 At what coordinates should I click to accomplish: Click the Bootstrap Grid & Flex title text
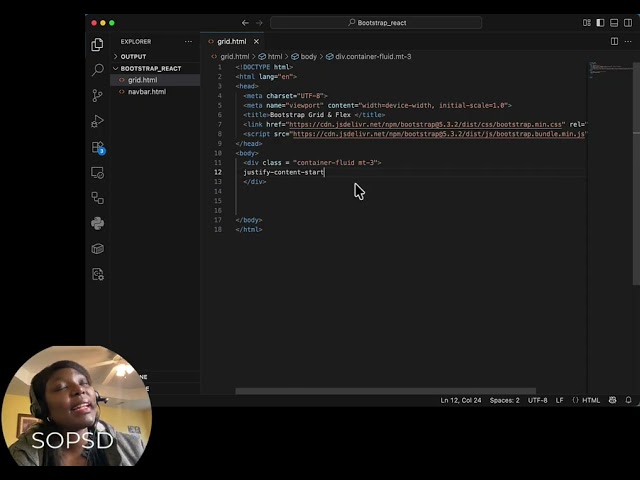[310, 115]
